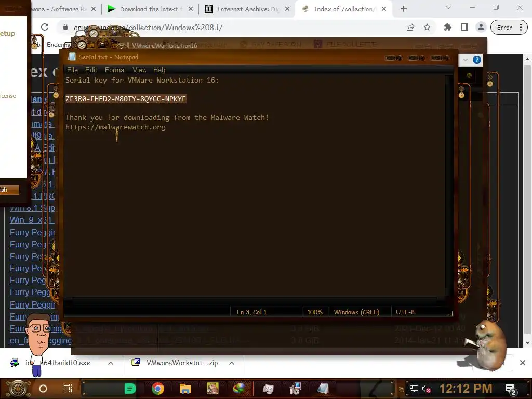
Task: Open the installer setup icon on taskbar
Action: (x=295, y=389)
